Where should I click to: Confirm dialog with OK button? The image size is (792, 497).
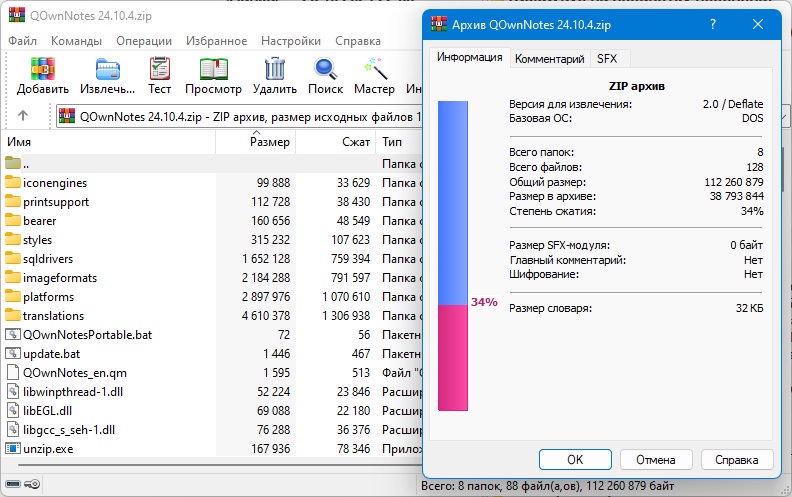pyautogui.click(x=575, y=460)
